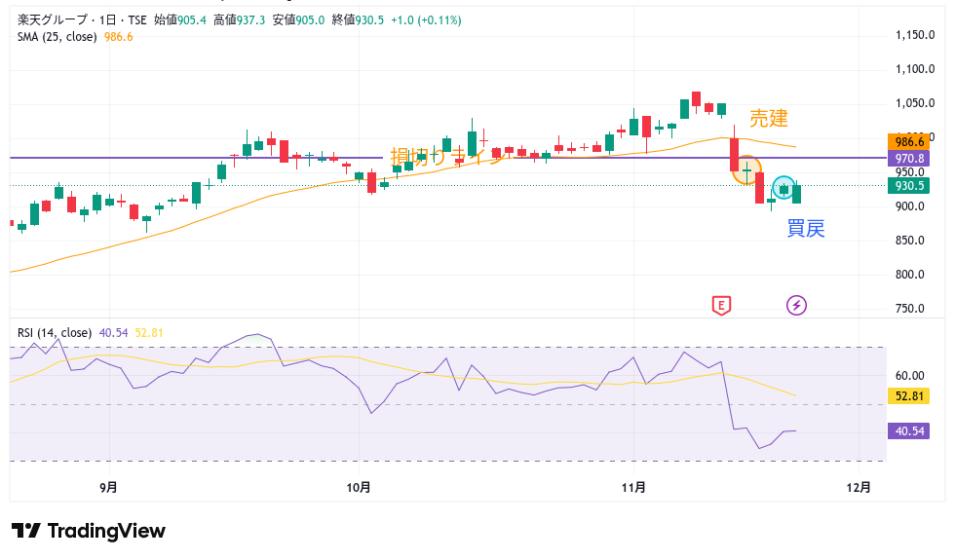Image resolution: width=955 pixels, height=560 pixels.
Task: Click the green 930.5 last price tag
Action: [x=909, y=186]
